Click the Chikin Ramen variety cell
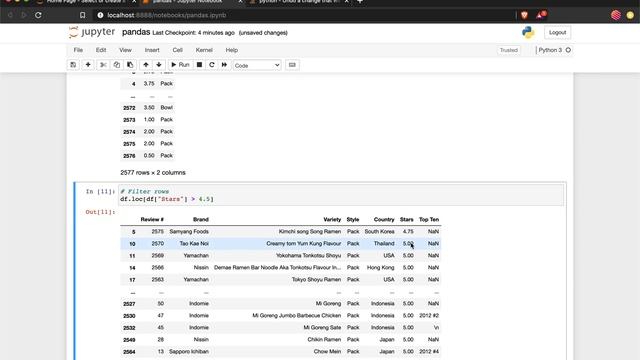 coord(324,340)
